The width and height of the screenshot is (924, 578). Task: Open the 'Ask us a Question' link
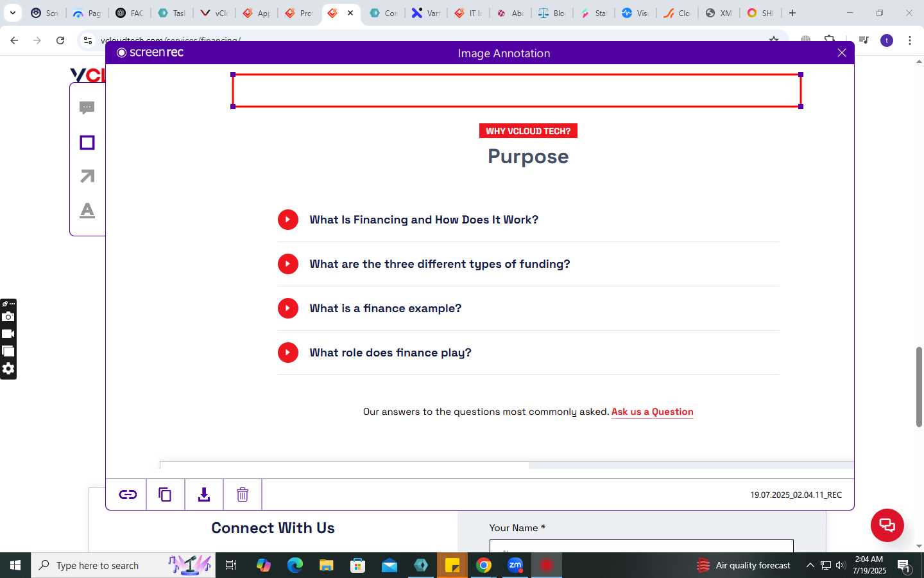(652, 412)
